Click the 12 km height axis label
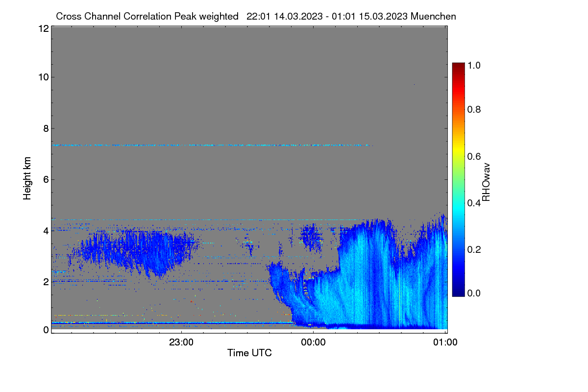 [43, 28]
